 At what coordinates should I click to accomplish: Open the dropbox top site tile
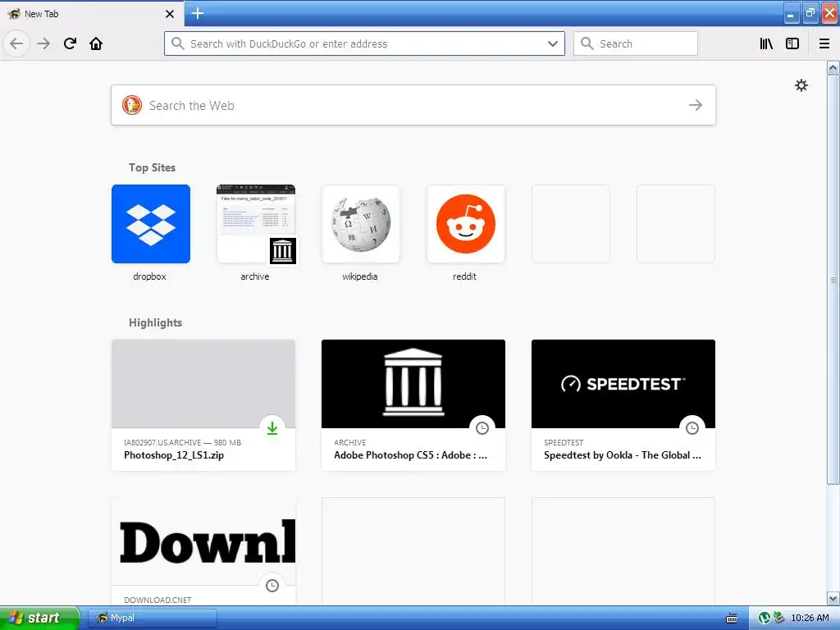[x=151, y=224]
